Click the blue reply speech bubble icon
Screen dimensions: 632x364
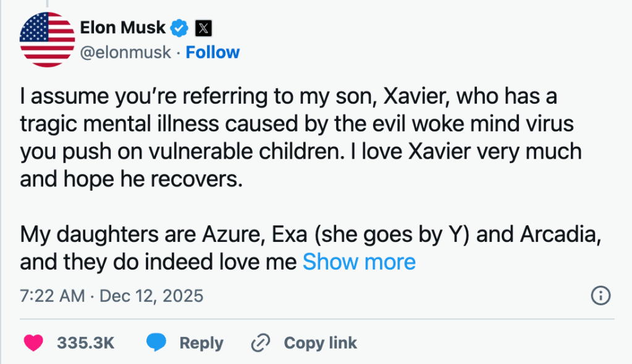point(157,342)
